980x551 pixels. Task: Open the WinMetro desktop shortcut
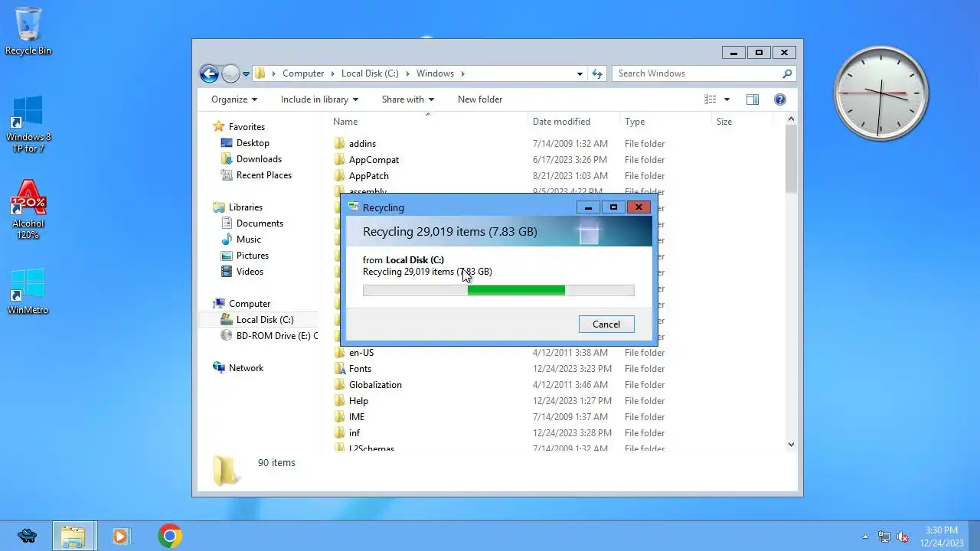click(28, 291)
